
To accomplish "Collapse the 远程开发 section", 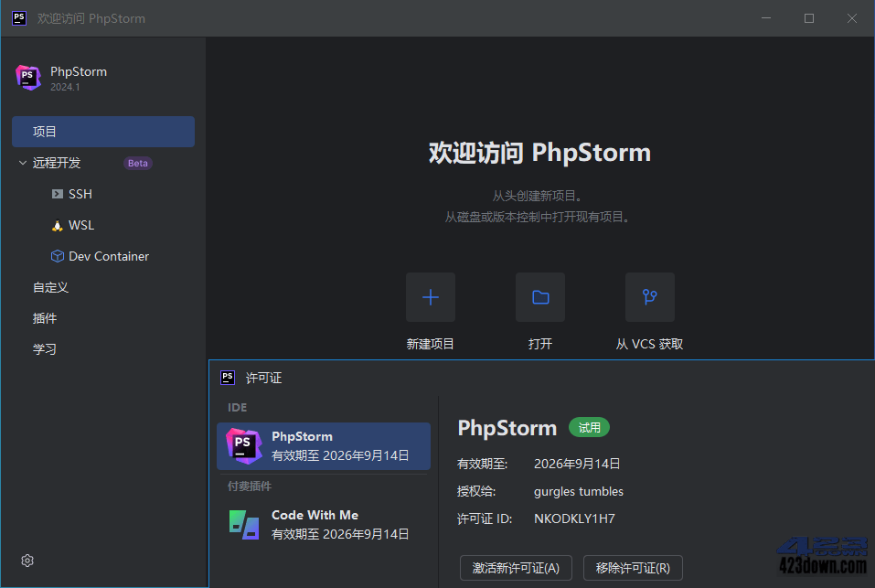I will [23, 163].
